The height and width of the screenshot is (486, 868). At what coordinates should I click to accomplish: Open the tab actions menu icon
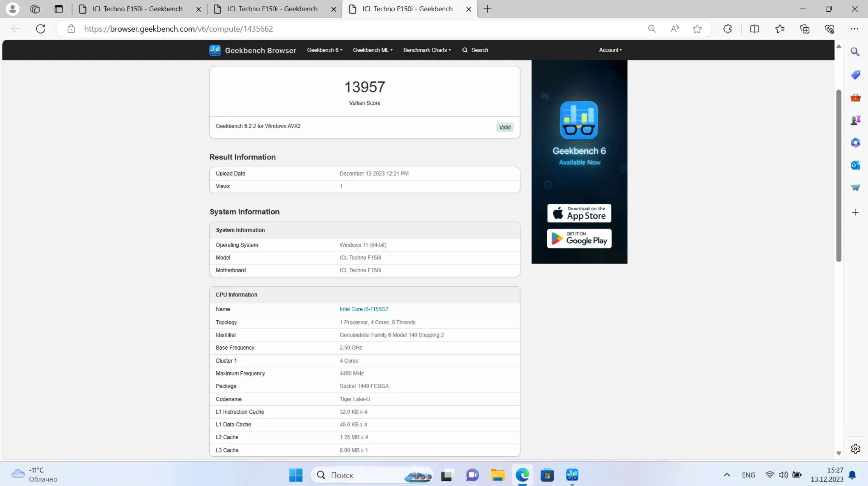(58, 9)
